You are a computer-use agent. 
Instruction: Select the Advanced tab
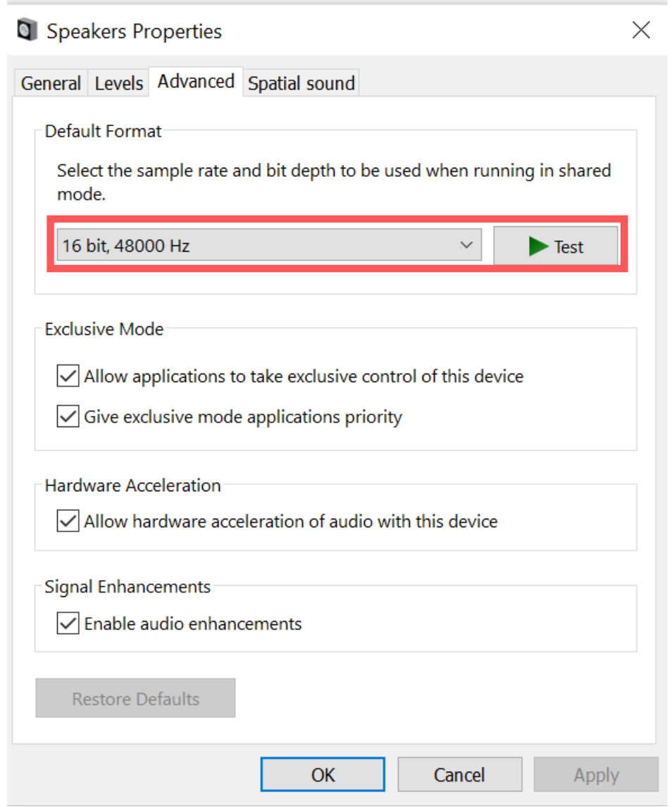[x=196, y=82]
